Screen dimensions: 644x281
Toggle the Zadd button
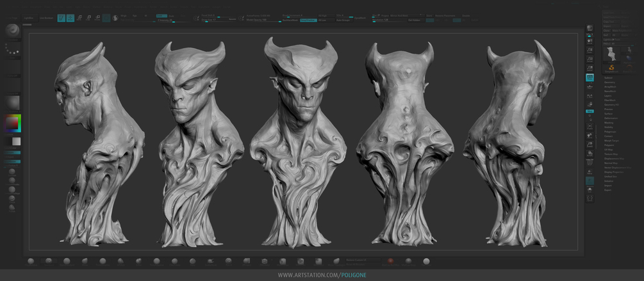tap(161, 16)
